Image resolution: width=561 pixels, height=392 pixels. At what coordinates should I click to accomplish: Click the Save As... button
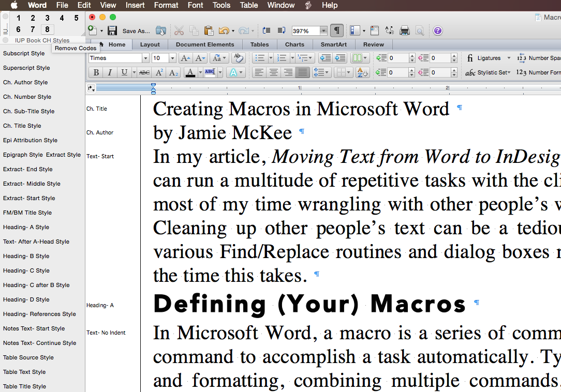pos(136,31)
